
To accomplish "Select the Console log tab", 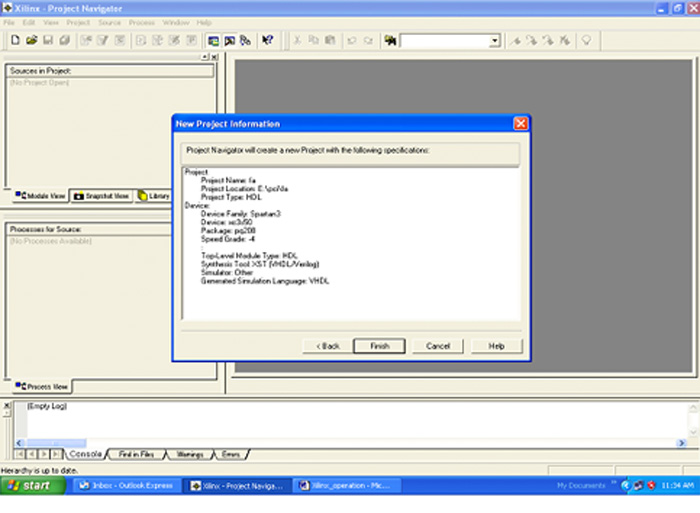I will 85,454.
